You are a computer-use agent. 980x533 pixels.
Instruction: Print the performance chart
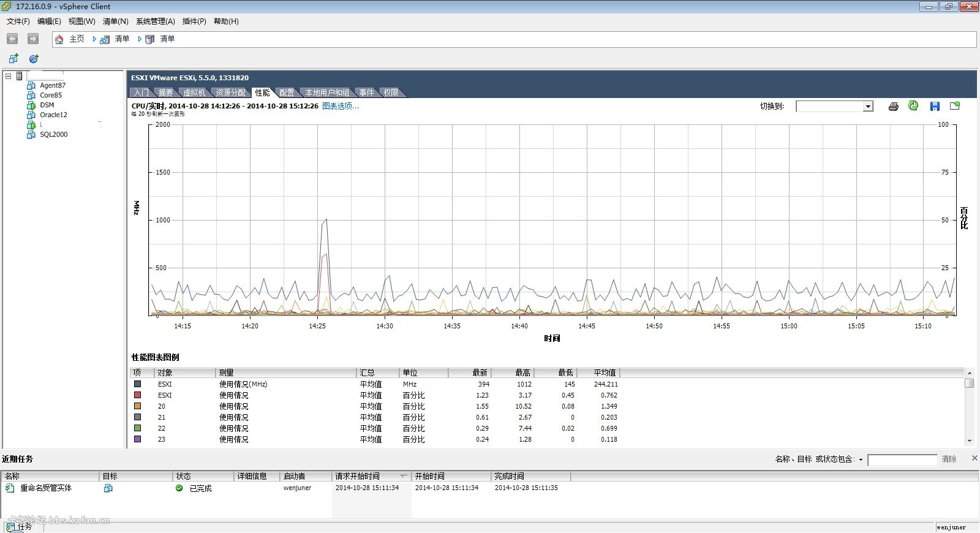(893, 106)
